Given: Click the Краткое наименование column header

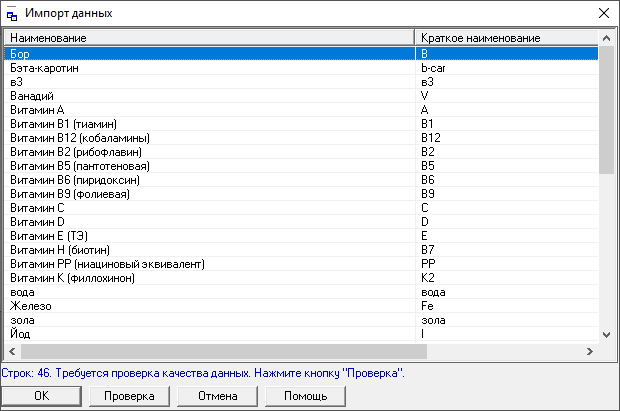Looking at the screenshot, I should point(505,38).
